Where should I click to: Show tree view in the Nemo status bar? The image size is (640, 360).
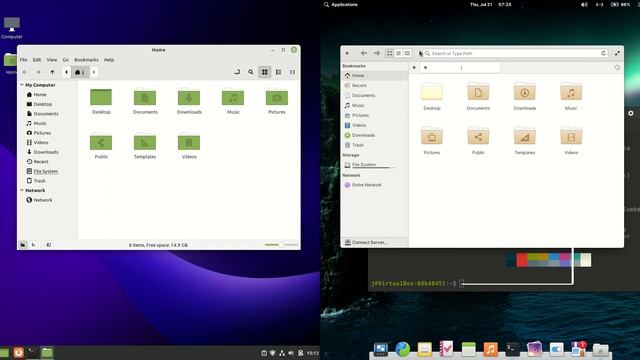[34, 245]
